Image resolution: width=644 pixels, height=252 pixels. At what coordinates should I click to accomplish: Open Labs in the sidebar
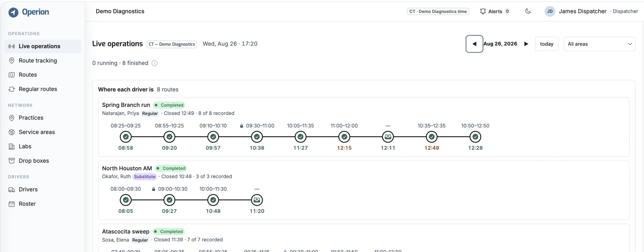point(43,147)
